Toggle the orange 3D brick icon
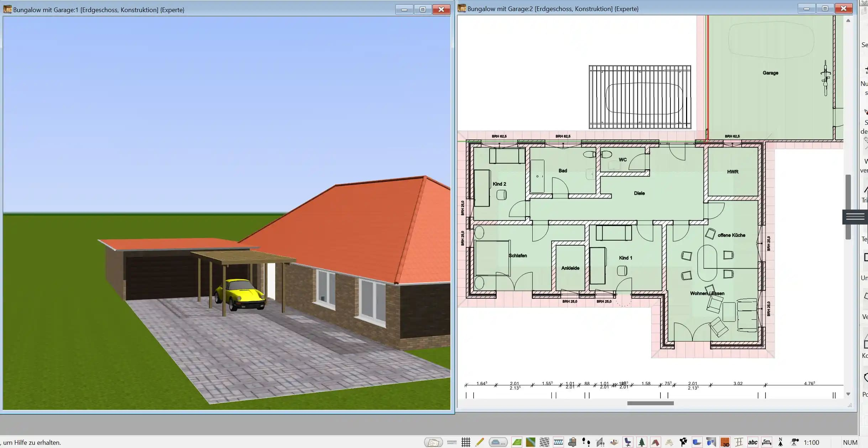868x448 pixels. click(725, 442)
